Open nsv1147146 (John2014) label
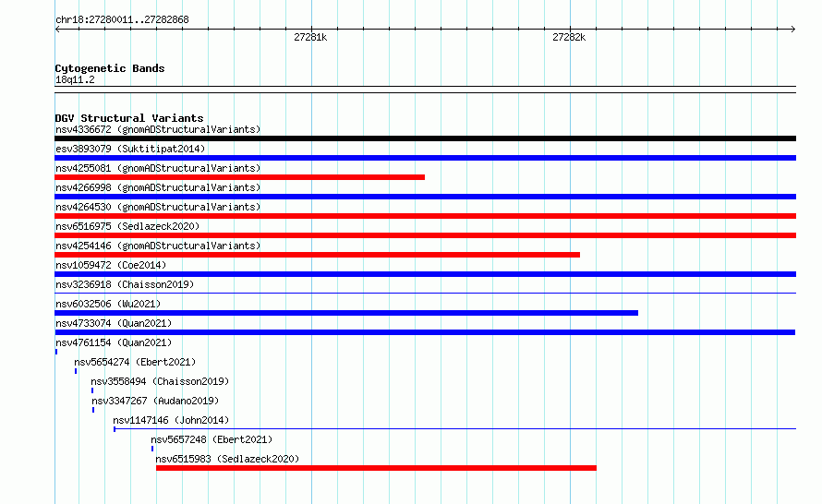The width and height of the screenshot is (822, 504). [x=171, y=420]
